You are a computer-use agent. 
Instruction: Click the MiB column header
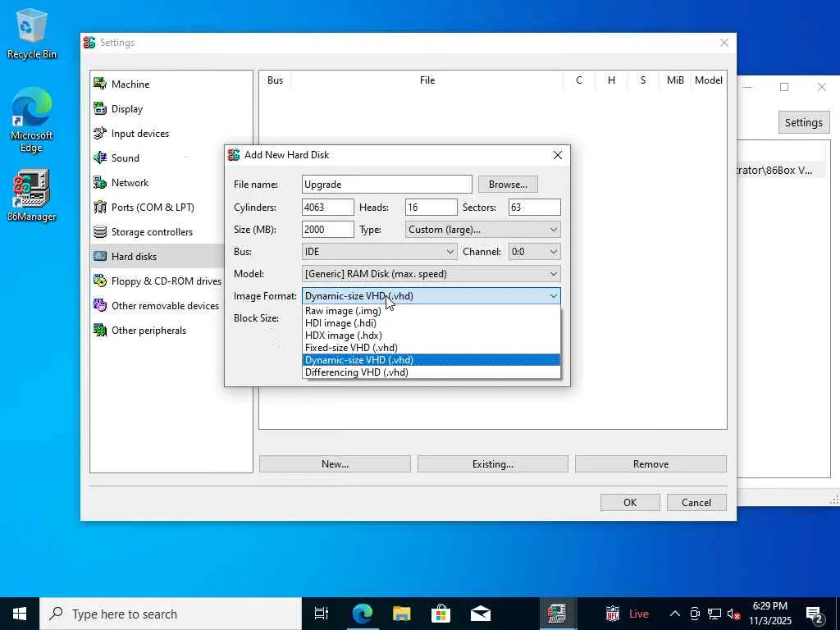tap(675, 80)
